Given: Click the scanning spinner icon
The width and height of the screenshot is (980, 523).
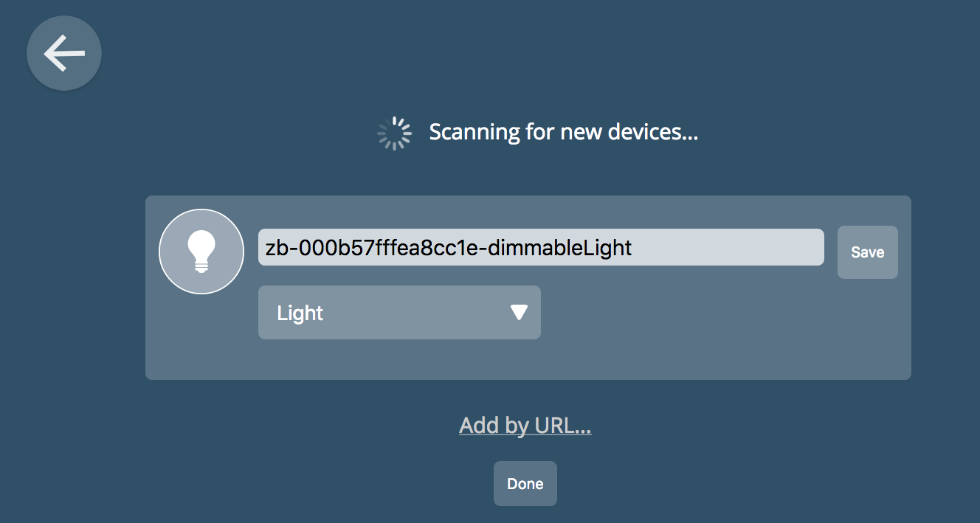Looking at the screenshot, I should click(394, 133).
